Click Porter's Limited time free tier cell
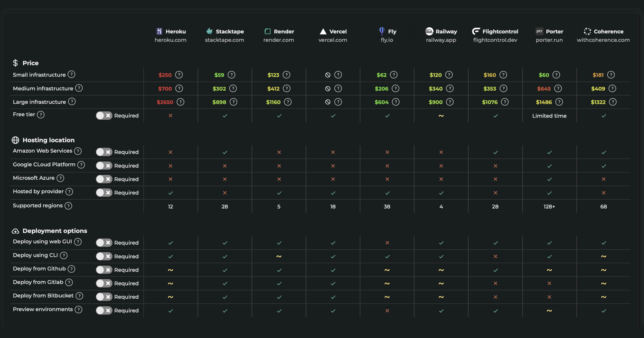Screen dimensions: 644x338 pyautogui.click(x=549, y=116)
